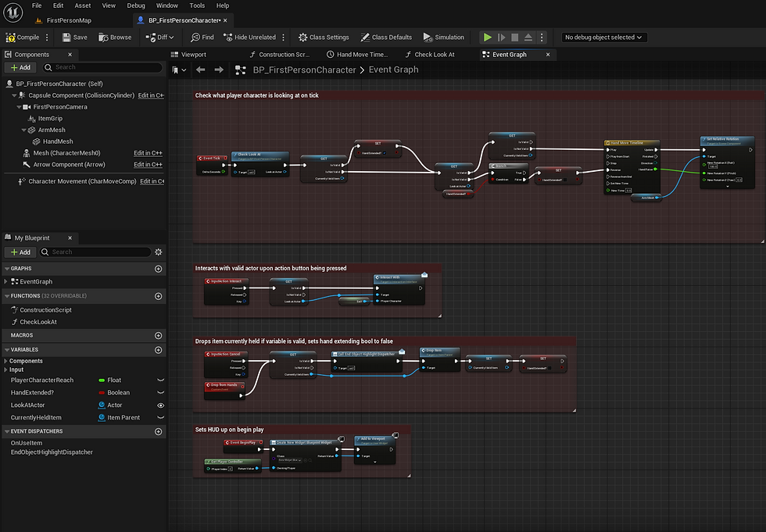Open the File menu
The width and height of the screenshot is (766, 532).
(x=37, y=5)
